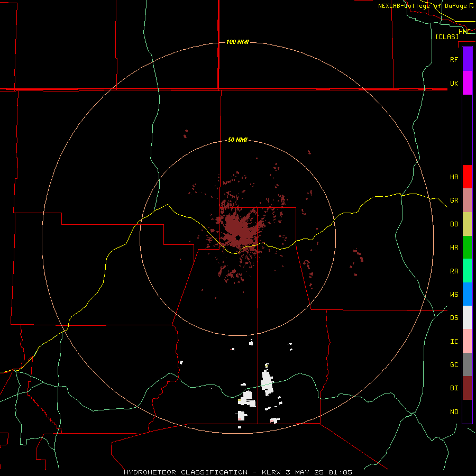Click the BD legend label
Viewport: 476px width, 476px height.
point(454,224)
